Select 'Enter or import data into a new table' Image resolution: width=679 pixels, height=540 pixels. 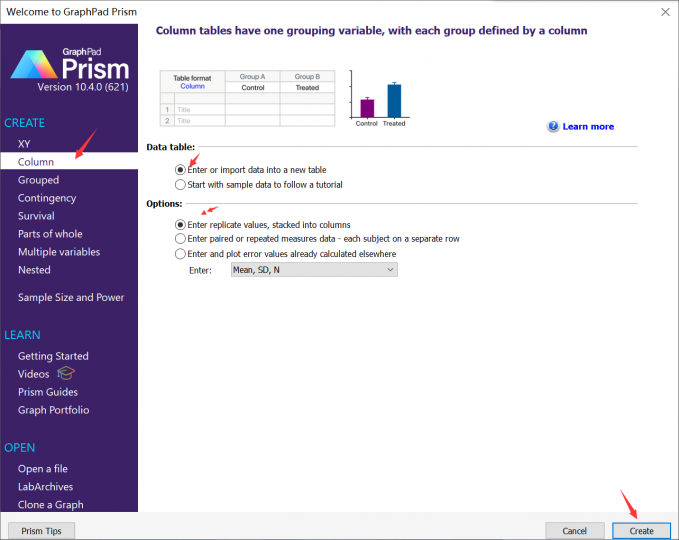180,170
